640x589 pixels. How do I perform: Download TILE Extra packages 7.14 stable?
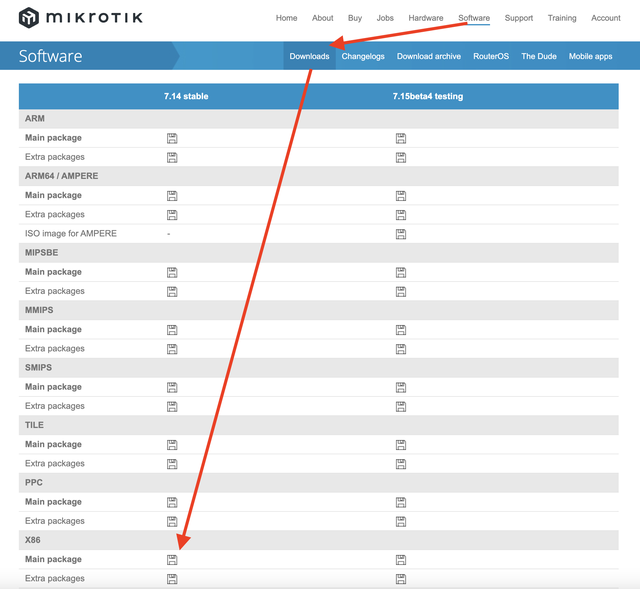click(172, 464)
